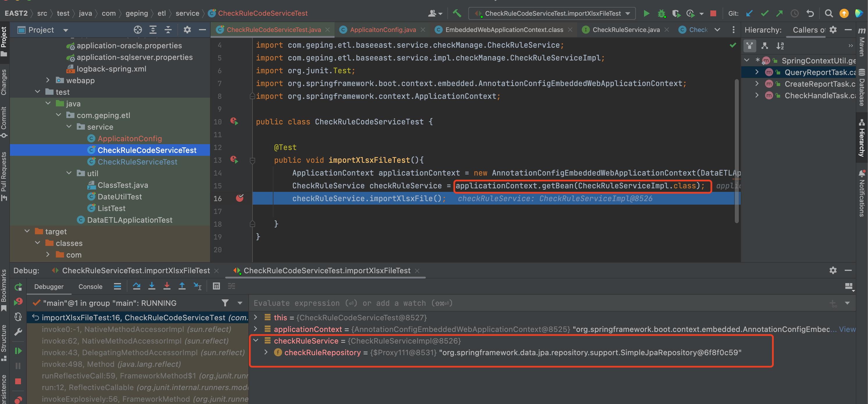The image size is (868, 404).
Task: Switch to ApplicaitonConfig.java editor tab
Action: (x=383, y=30)
